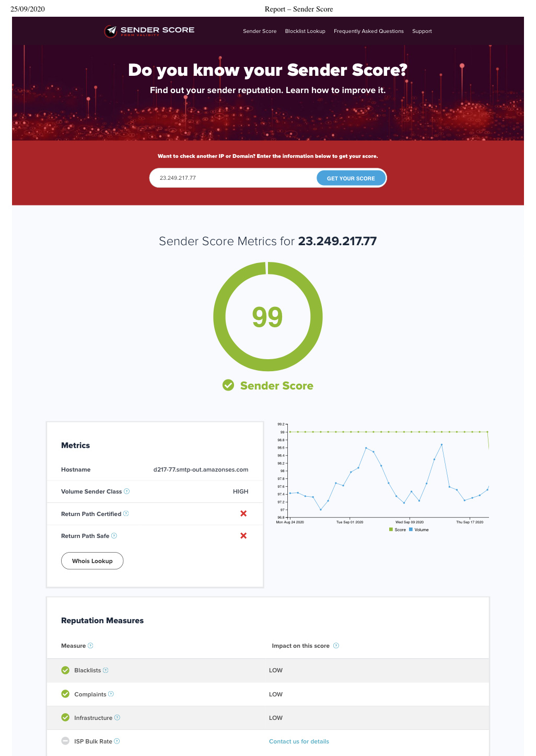The height and width of the screenshot is (756, 536).
Task: Select hostname d217-77.smtp-out.amazonses.com text
Action: click(201, 469)
